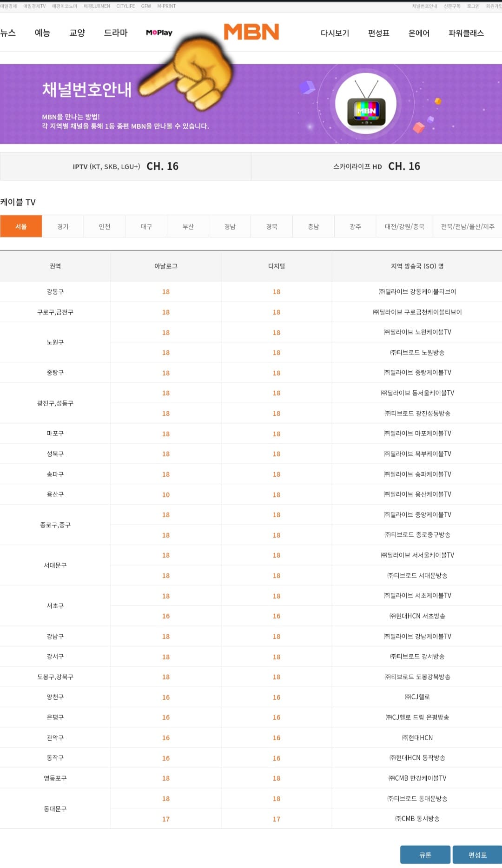Screen dimensions: 502x868
Task: Click the 디지털 column header
Action: 277,266
